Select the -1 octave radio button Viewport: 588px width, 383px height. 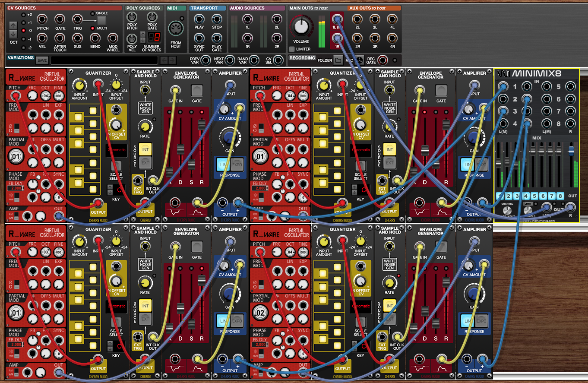click(23, 39)
